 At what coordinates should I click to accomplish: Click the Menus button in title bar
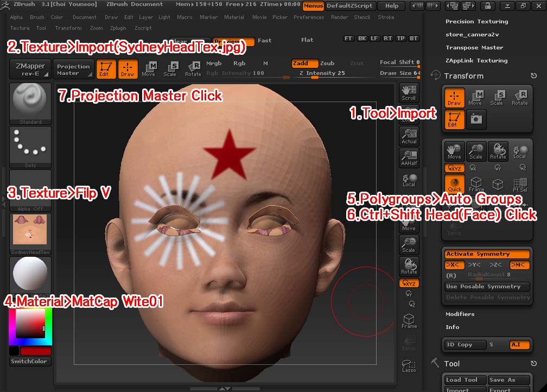tap(313, 5)
